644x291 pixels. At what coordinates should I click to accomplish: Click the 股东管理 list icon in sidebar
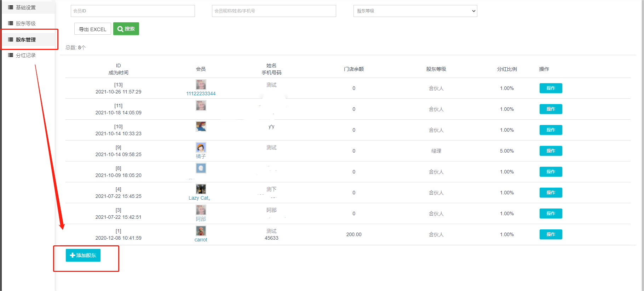click(11, 40)
